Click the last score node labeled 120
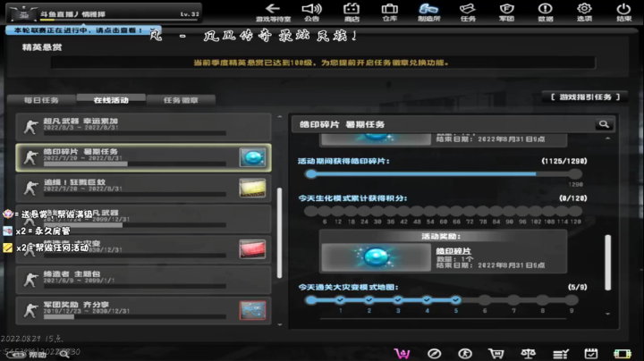 coord(575,211)
